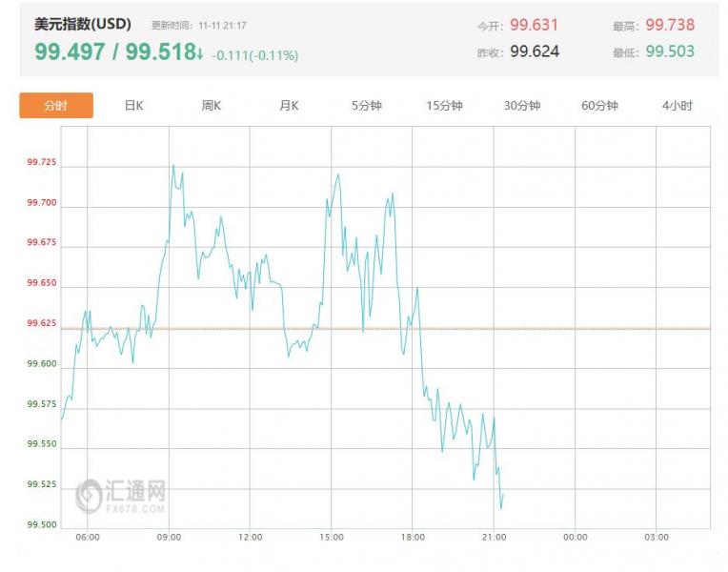This screenshot has height=572, width=728.
Task: Switch to the 月K monthly tab
Action: point(289,106)
